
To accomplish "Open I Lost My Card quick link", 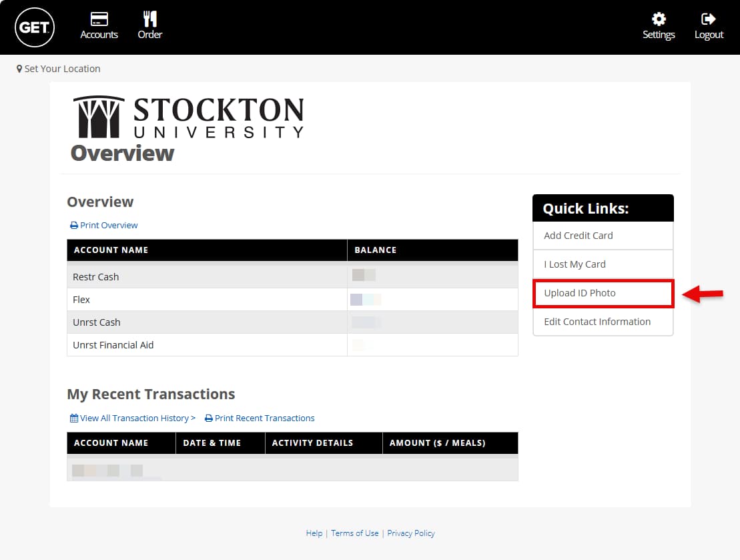I will coord(603,264).
